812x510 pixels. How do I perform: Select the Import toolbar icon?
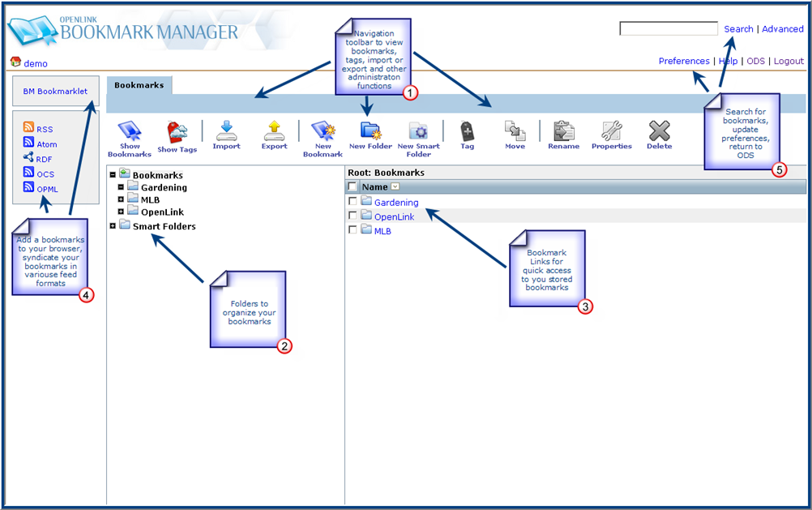226,131
